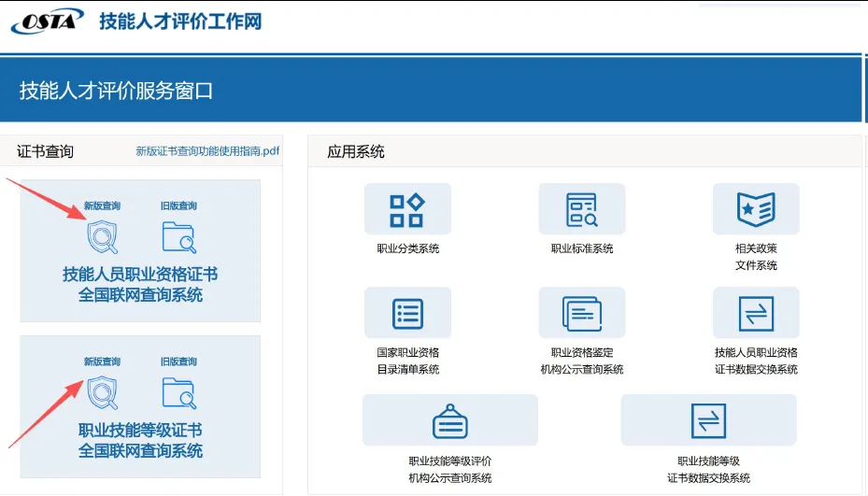Open 职业资格鉴定机构公示查询系统 icon tile

(x=582, y=313)
